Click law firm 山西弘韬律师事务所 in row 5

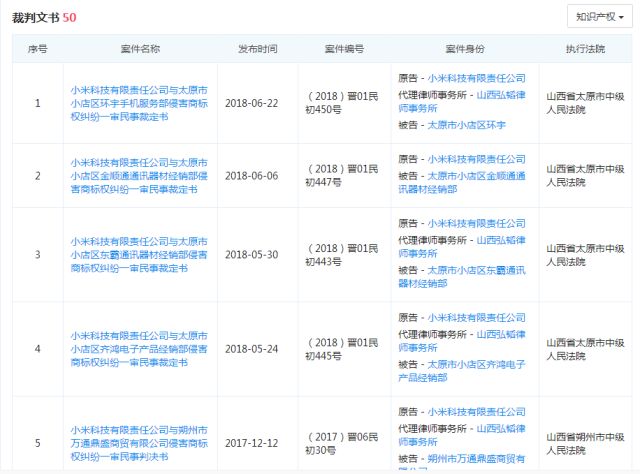click(x=462, y=435)
